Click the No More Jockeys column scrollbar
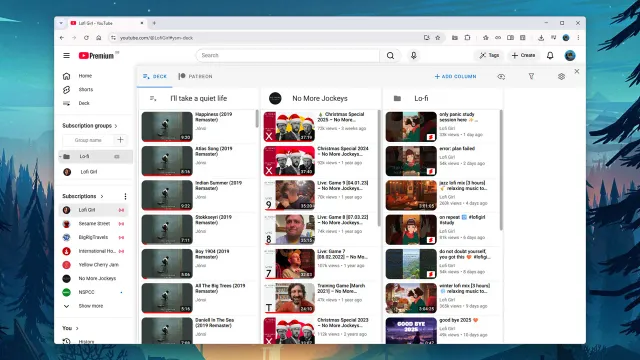This screenshot has width=640, height=360. 379,167
